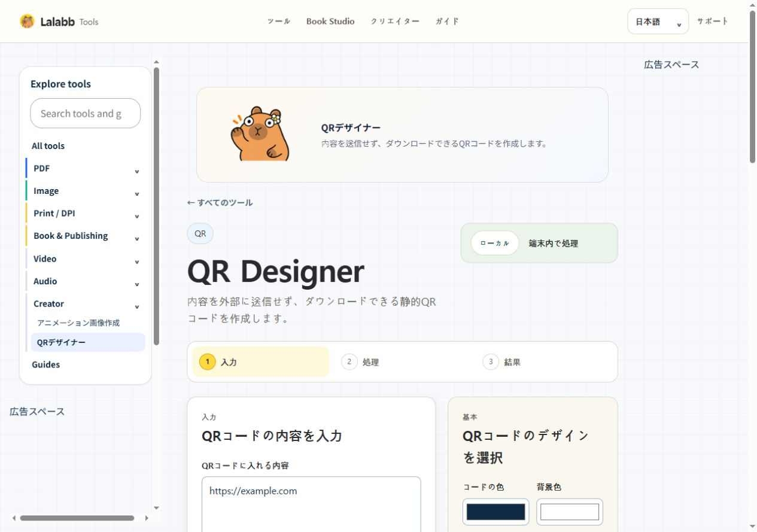Screen dimensions: 757x532
Task: Expand the Audio category chevron
Action: pos(136,284)
